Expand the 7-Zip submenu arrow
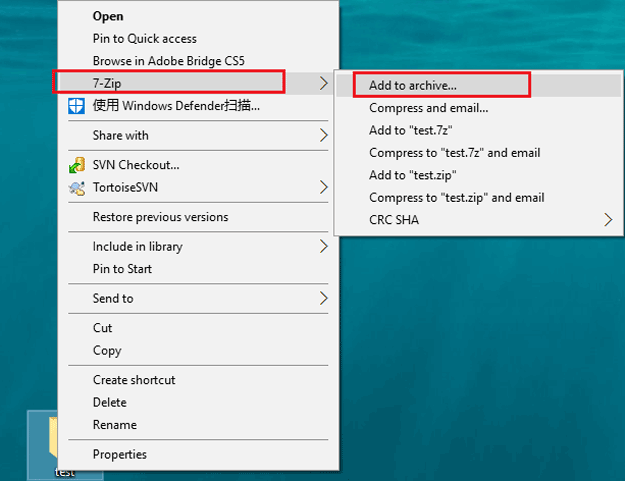This screenshot has height=481, width=625. (x=324, y=83)
